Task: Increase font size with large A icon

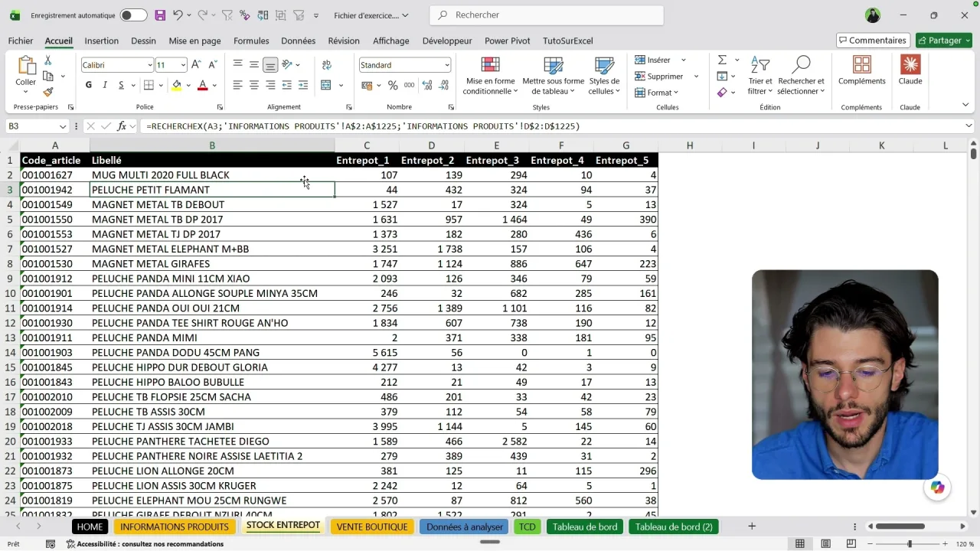Action: [196, 65]
